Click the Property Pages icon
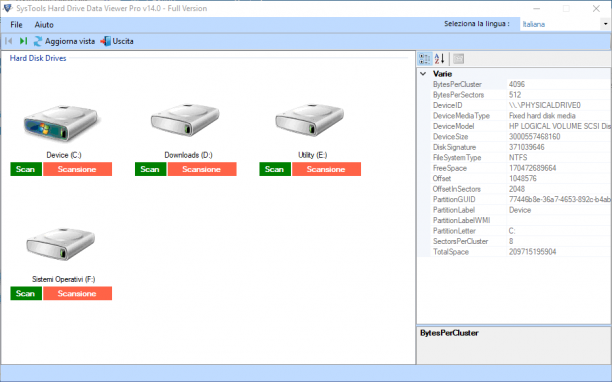Viewport: 612px width, 382px height. [x=459, y=59]
